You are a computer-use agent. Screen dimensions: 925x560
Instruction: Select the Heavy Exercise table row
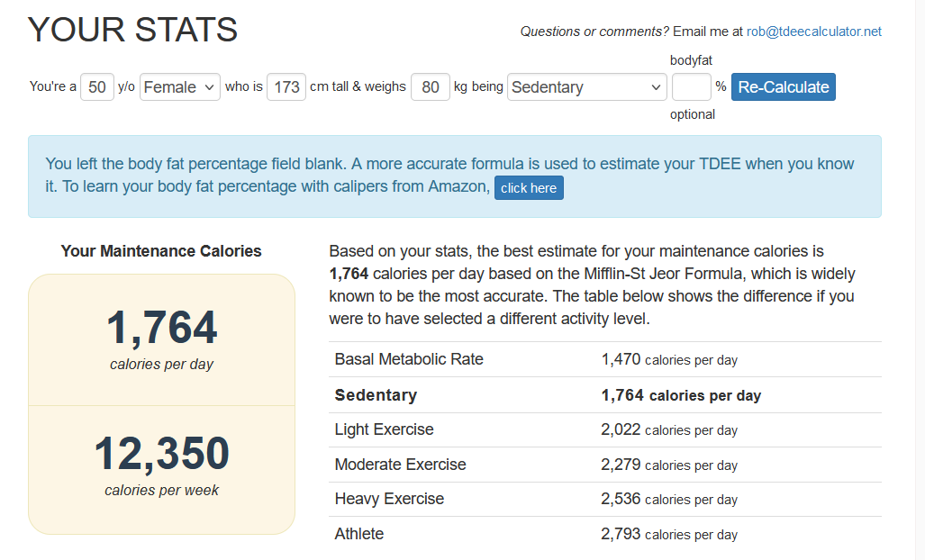point(605,500)
